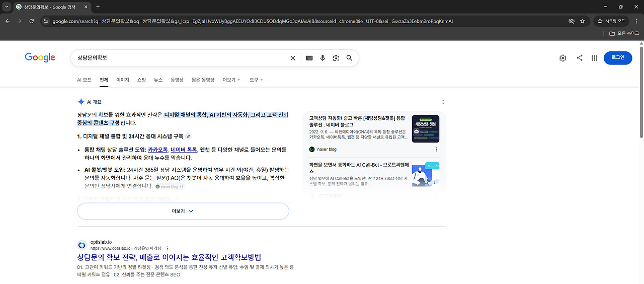Click the tracking protection eye icon
Screen dimensions: 644x284
pos(571,21)
